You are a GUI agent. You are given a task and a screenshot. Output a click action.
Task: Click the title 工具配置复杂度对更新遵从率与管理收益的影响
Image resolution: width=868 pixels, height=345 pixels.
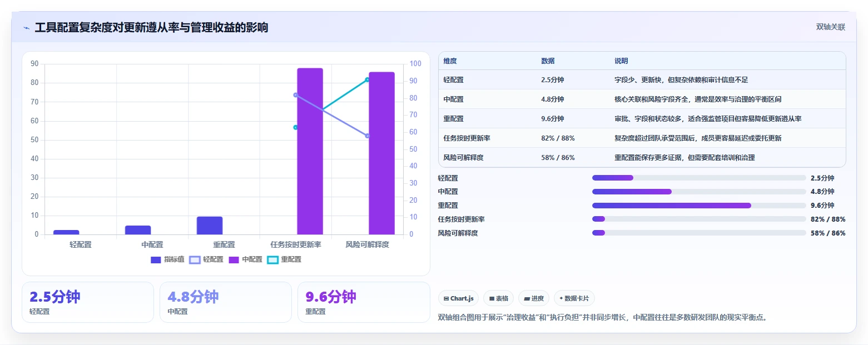[x=151, y=28]
